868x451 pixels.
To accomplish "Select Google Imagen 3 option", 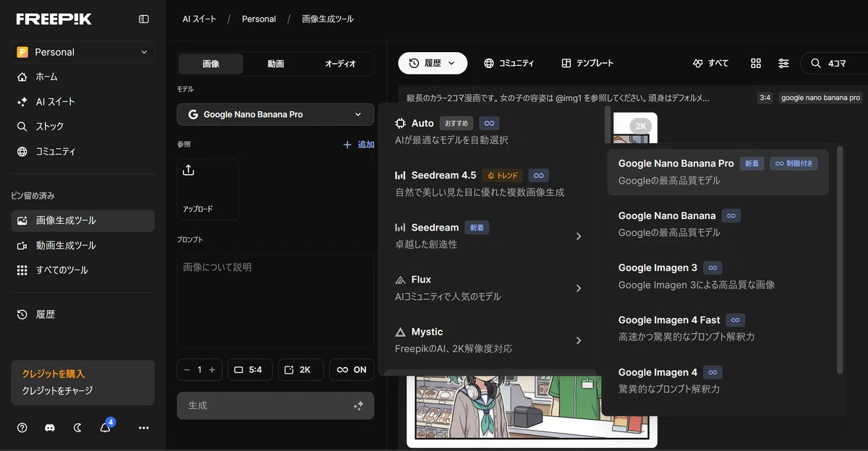I will tap(718, 276).
